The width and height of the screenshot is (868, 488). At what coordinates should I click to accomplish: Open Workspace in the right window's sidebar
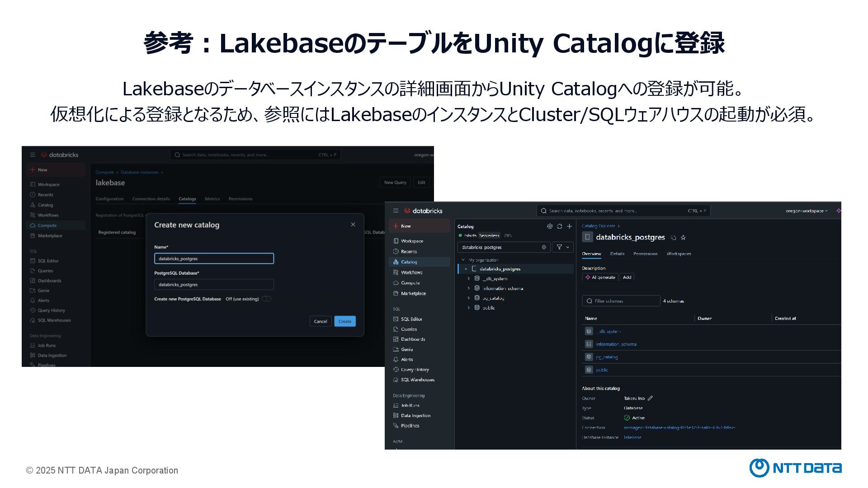(419, 241)
